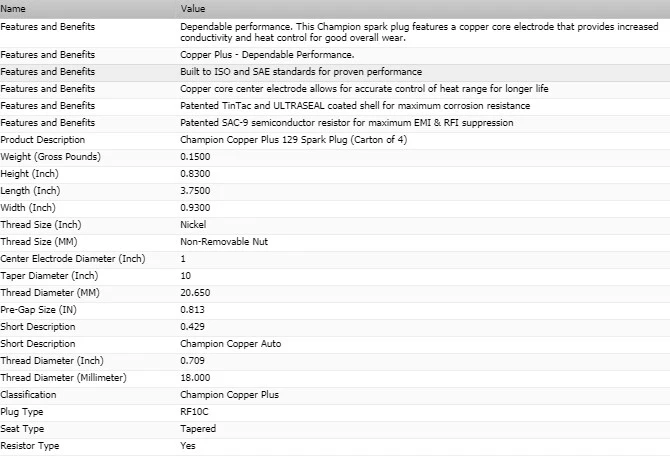
Task: Select the Classification name cell
Action: pyautogui.click(x=28, y=395)
